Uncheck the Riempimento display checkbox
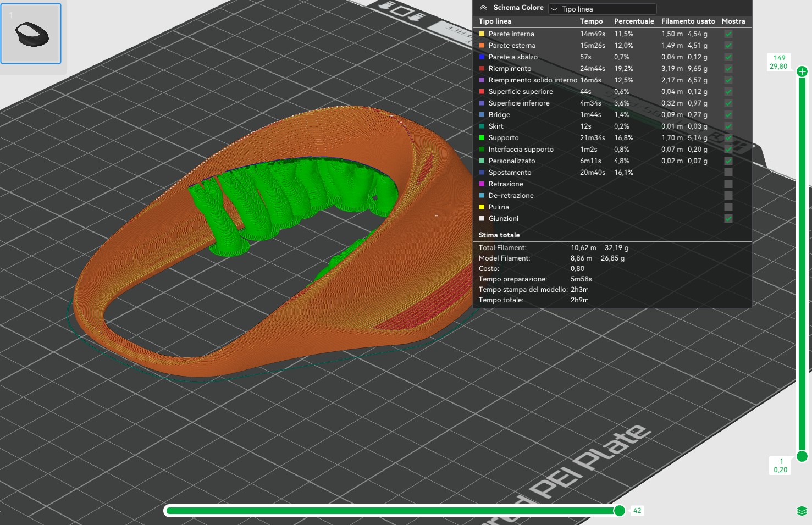812x525 pixels. coord(728,68)
